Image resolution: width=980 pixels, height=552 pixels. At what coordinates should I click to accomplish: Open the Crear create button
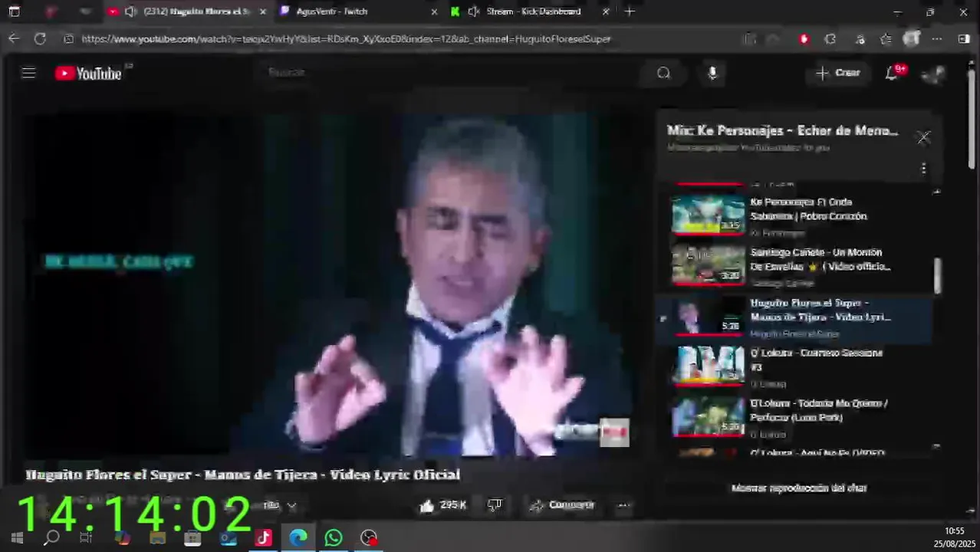click(x=837, y=73)
